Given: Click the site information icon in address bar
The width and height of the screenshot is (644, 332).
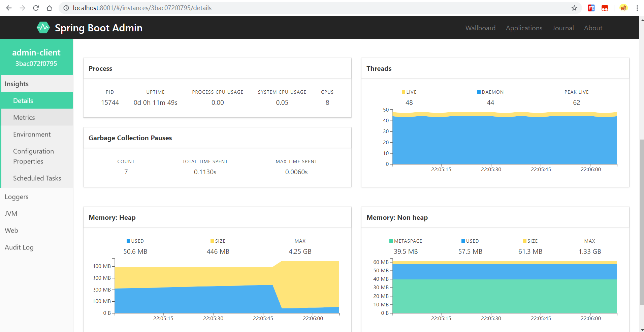Looking at the screenshot, I should point(66,8).
